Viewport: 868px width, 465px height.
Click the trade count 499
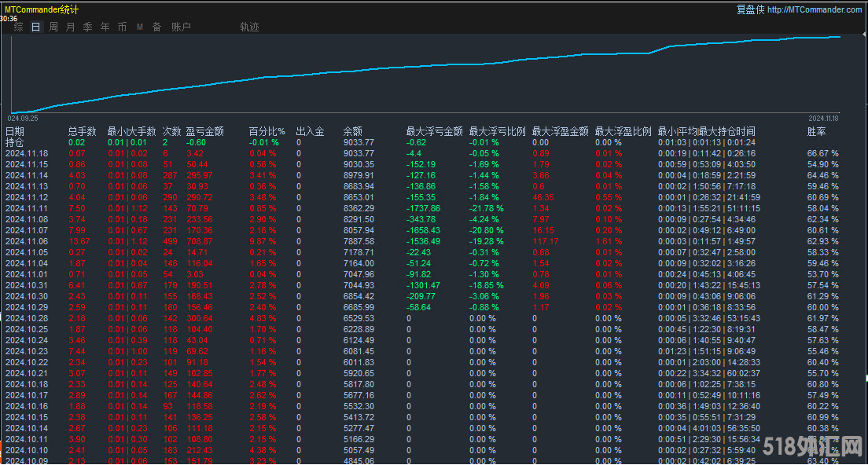coord(171,241)
